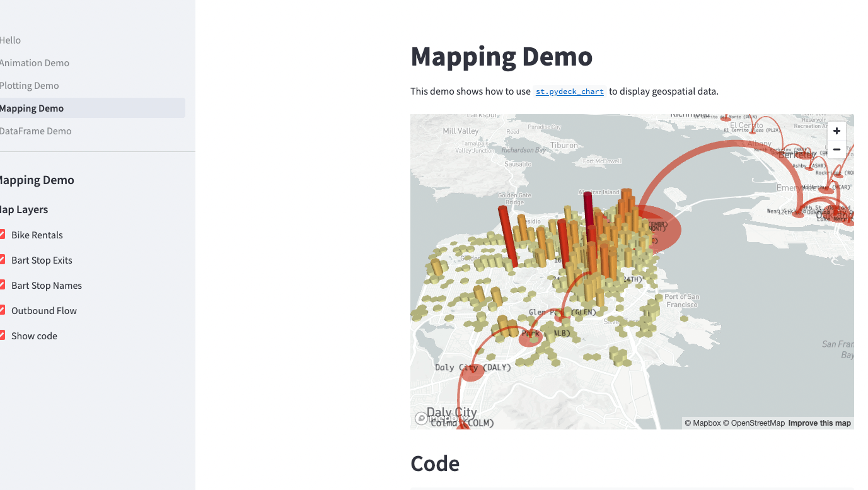Click the Tiburon label on map
Screen dimensions: 868x490
(x=564, y=145)
